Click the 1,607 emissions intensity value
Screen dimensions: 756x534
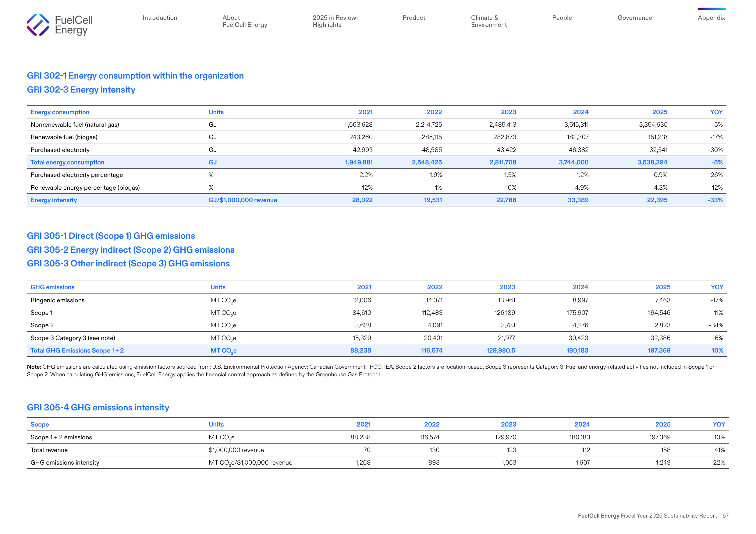583,463
